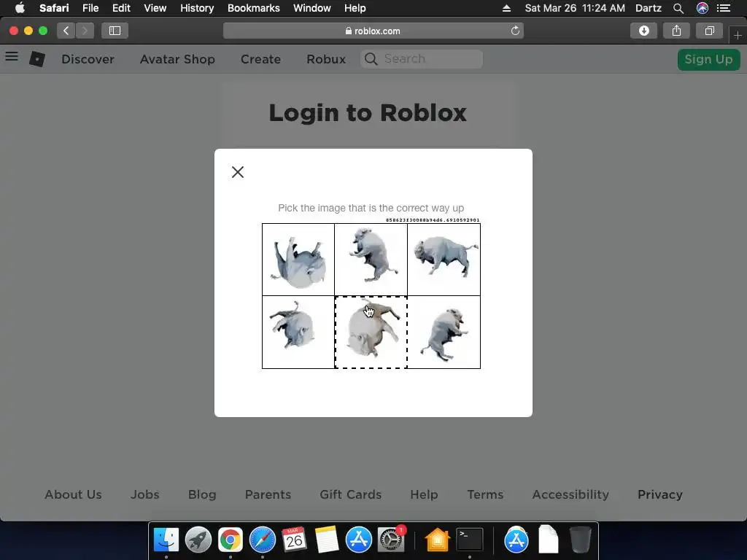Open the Help footer link
Screen dimensions: 747x560
(424, 494)
